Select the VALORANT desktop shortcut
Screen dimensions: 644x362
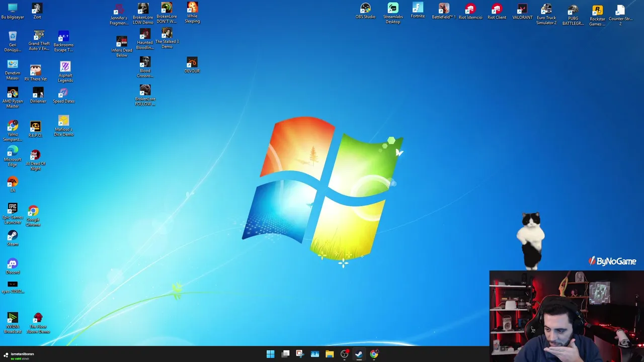(522, 12)
